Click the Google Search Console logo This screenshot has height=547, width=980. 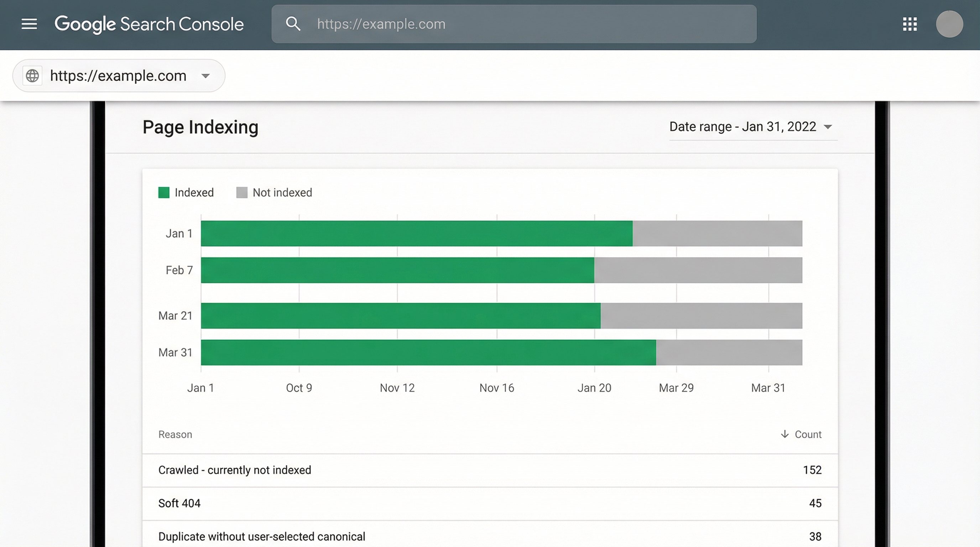point(149,24)
